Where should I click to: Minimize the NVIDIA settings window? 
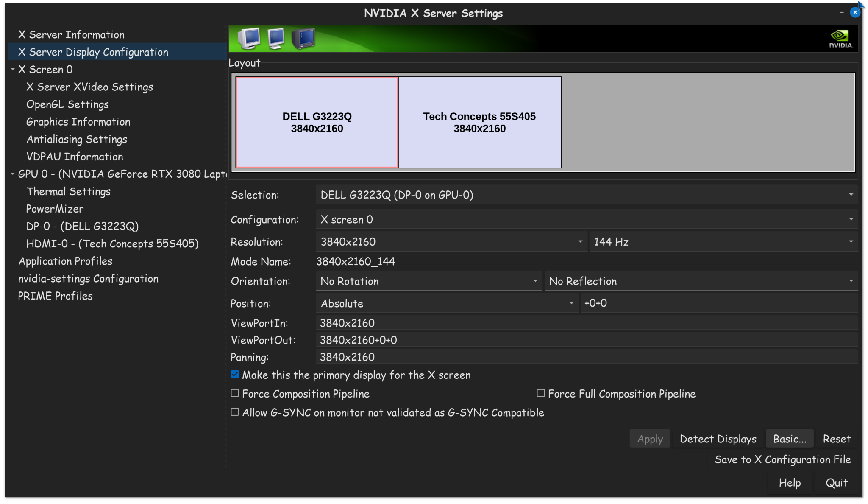841,13
